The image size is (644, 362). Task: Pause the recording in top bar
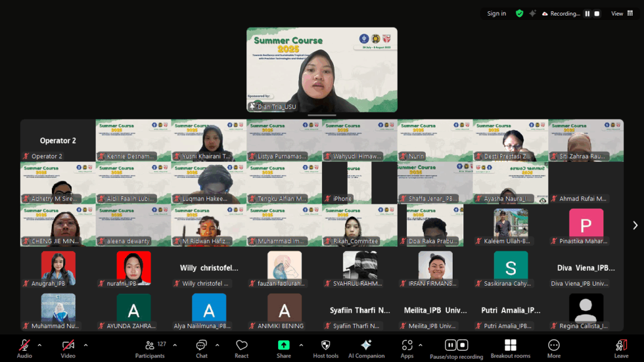pos(587,14)
